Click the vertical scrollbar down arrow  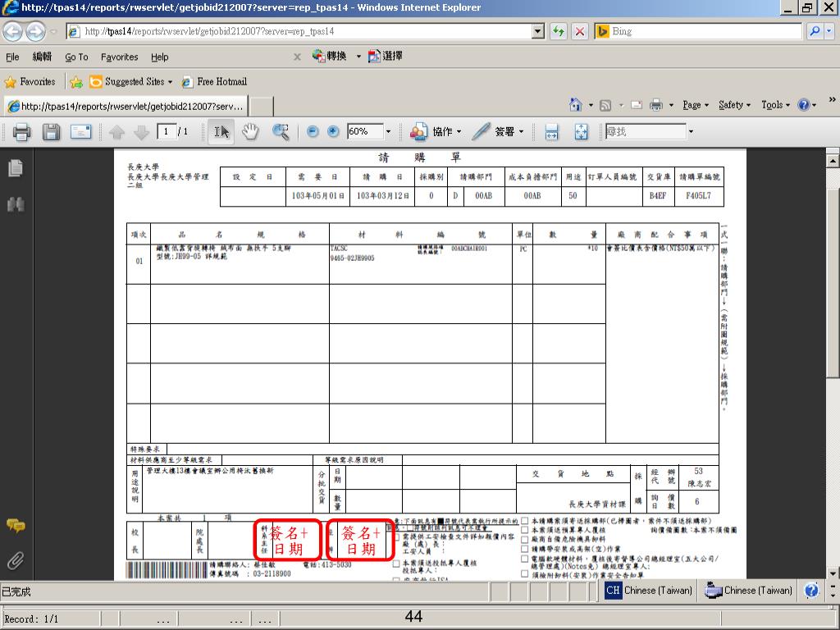click(x=833, y=573)
